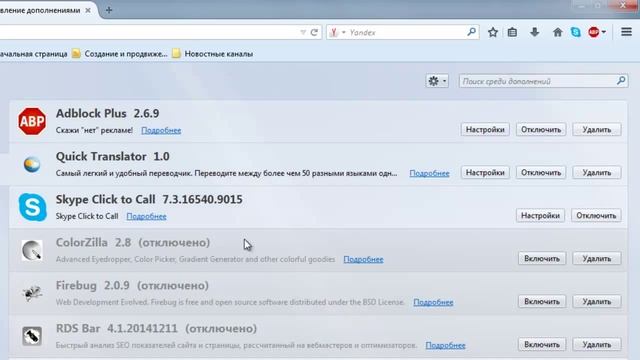Open Adblock Plus Подробнее link

click(x=161, y=130)
